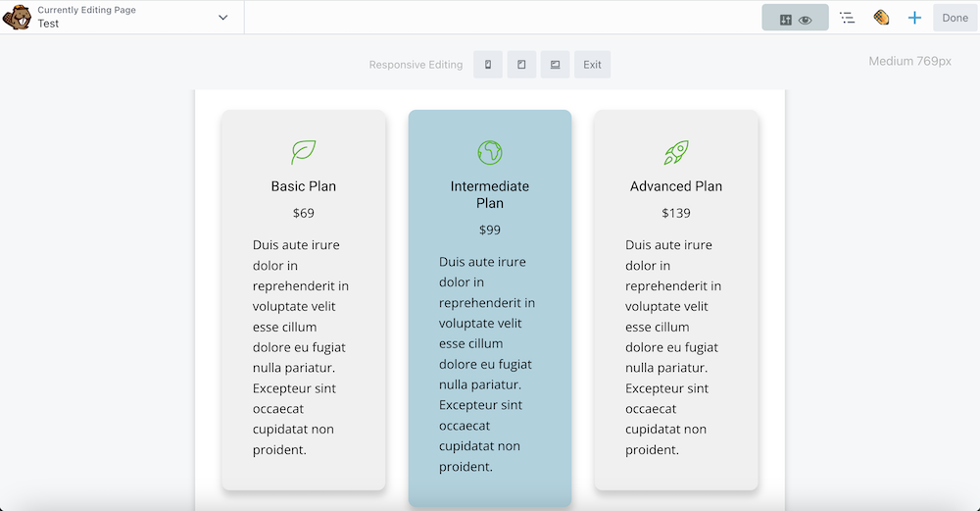Image resolution: width=980 pixels, height=511 pixels.
Task: Open the outline panel list icon
Action: pos(848,18)
